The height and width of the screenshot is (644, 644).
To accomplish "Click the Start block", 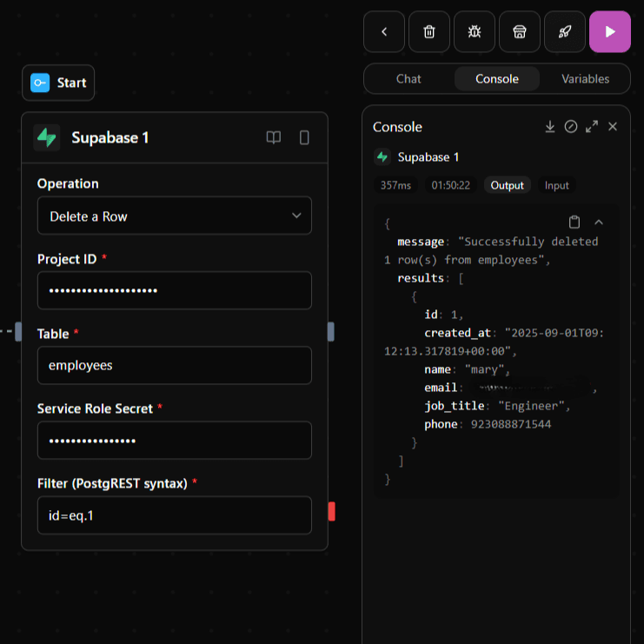I will click(58, 83).
